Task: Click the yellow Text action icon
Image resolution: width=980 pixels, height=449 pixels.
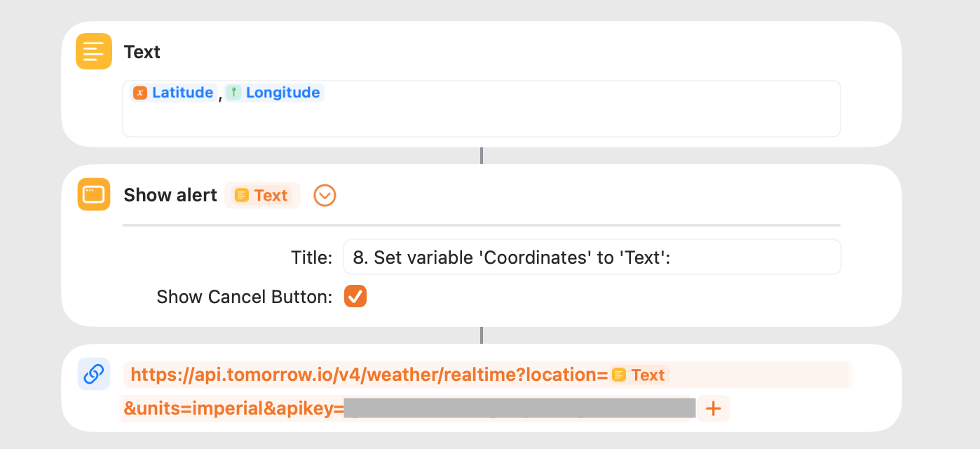Action: (94, 51)
